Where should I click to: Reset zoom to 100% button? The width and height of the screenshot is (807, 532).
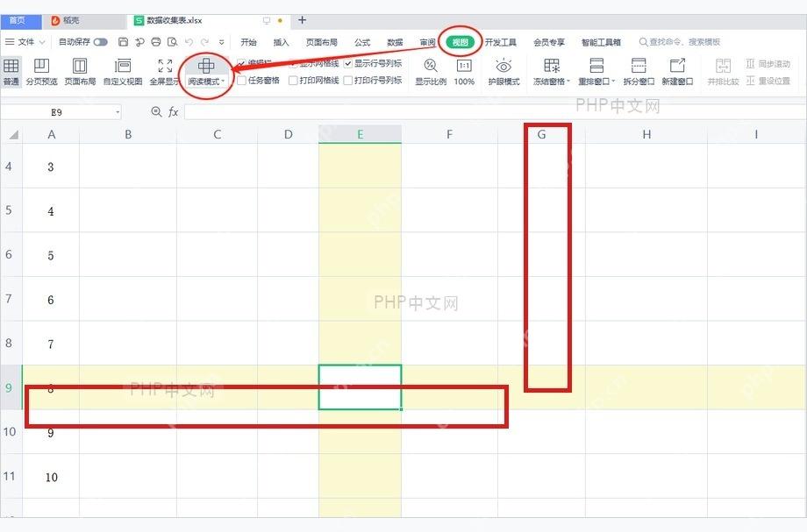pyautogui.click(x=464, y=72)
